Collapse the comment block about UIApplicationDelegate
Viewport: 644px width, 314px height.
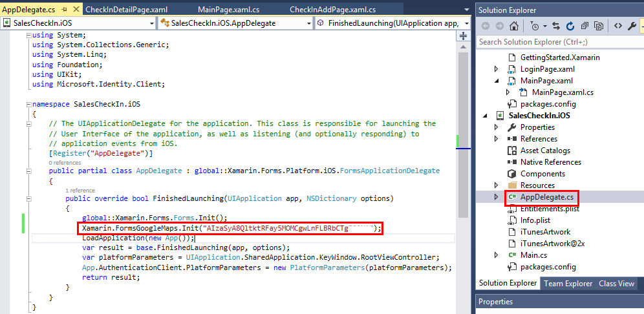[28, 123]
